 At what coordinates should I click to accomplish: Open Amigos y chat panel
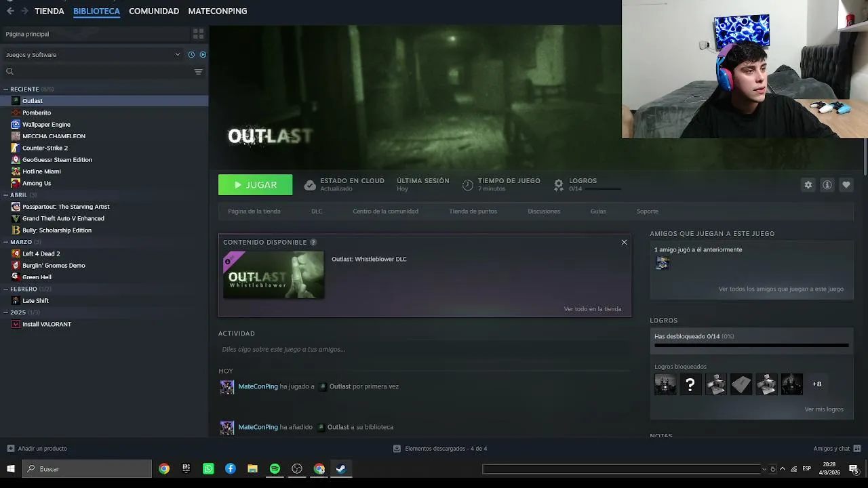pos(837,449)
